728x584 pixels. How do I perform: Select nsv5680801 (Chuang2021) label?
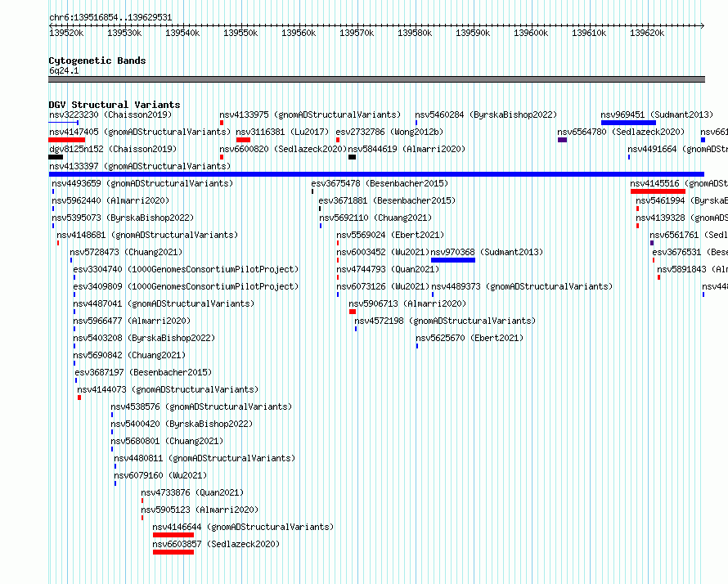(x=167, y=441)
